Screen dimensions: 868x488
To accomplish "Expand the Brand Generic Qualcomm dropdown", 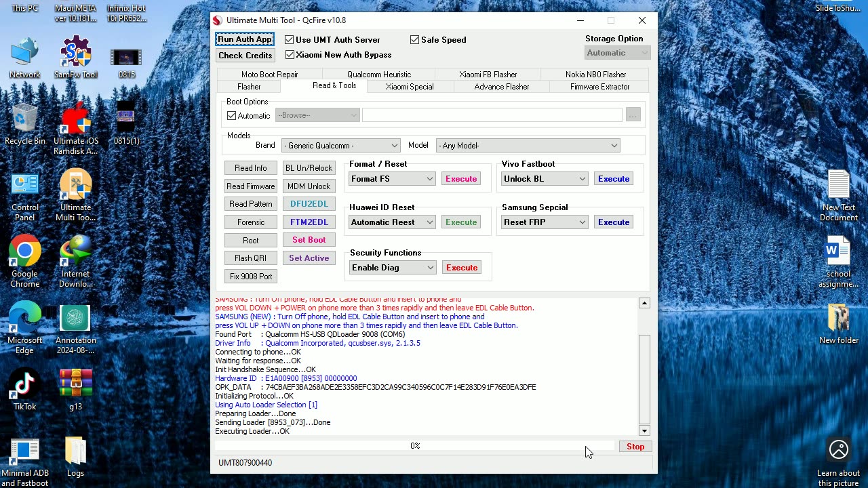I will click(x=340, y=146).
